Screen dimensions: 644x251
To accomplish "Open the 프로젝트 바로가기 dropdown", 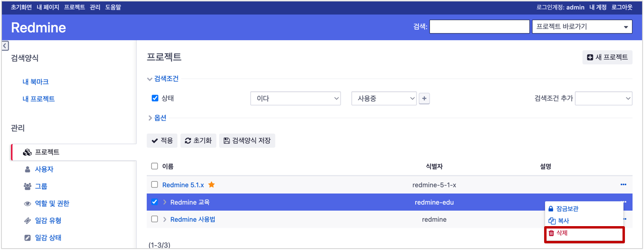I will pos(582,27).
